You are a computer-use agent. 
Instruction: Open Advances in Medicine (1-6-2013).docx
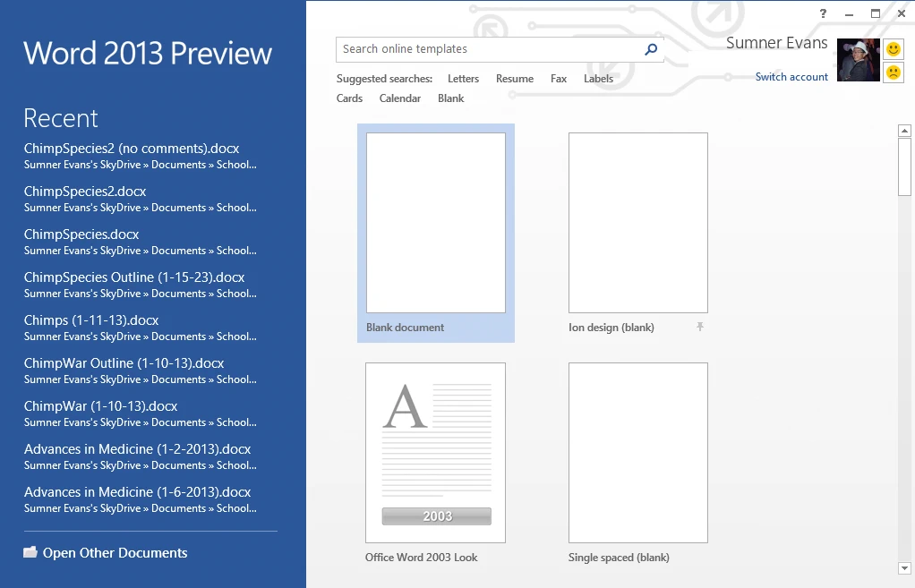click(x=137, y=492)
